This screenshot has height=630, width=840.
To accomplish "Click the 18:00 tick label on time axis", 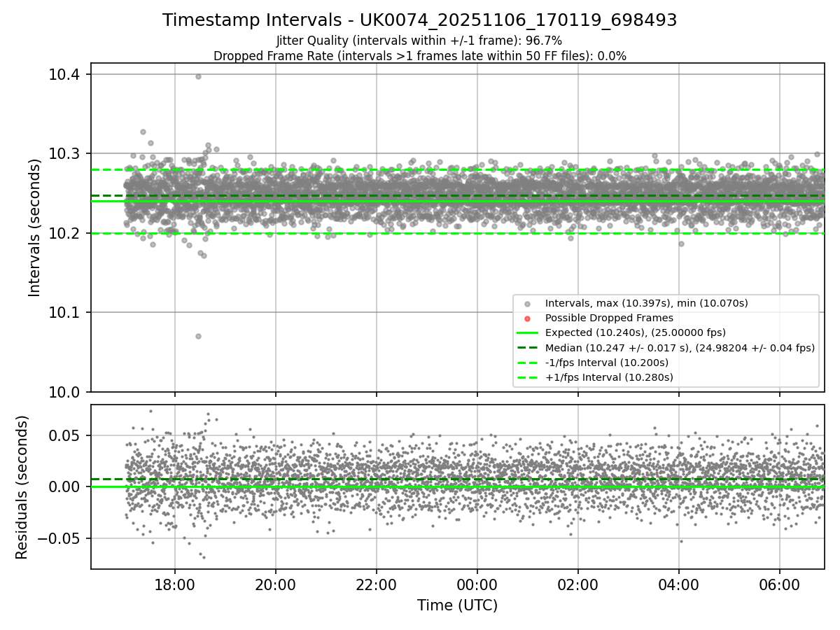I will tap(174, 584).
